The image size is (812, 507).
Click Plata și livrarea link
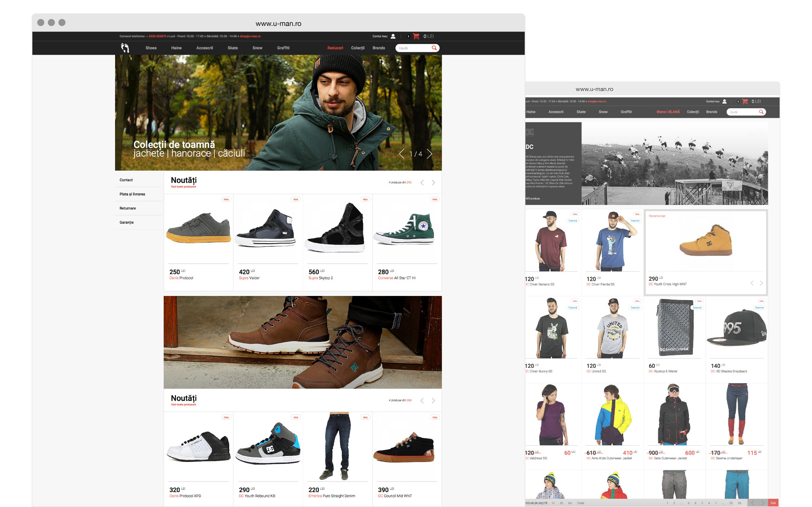coord(132,194)
